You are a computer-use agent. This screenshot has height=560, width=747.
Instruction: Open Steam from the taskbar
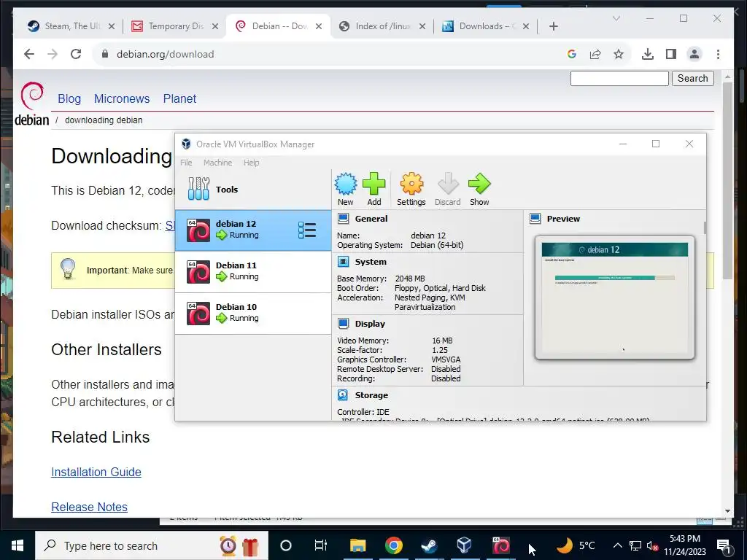tap(429, 545)
